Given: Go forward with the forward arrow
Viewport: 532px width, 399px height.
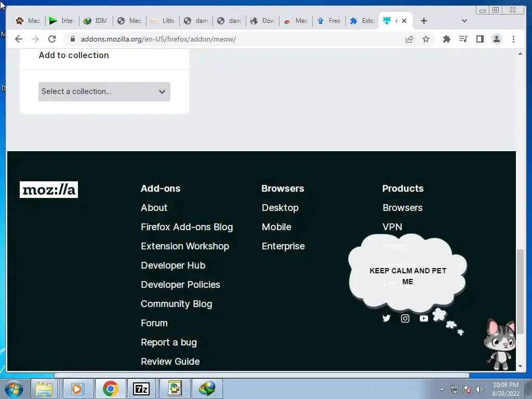Looking at the screenshot, I should (x=35, y=39).
